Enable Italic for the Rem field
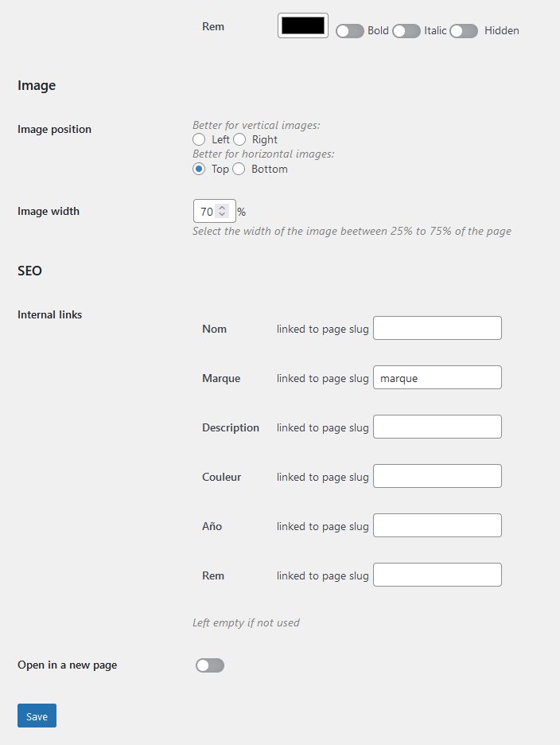This screenshot has height=745, width=560. [x=406, y=31]
